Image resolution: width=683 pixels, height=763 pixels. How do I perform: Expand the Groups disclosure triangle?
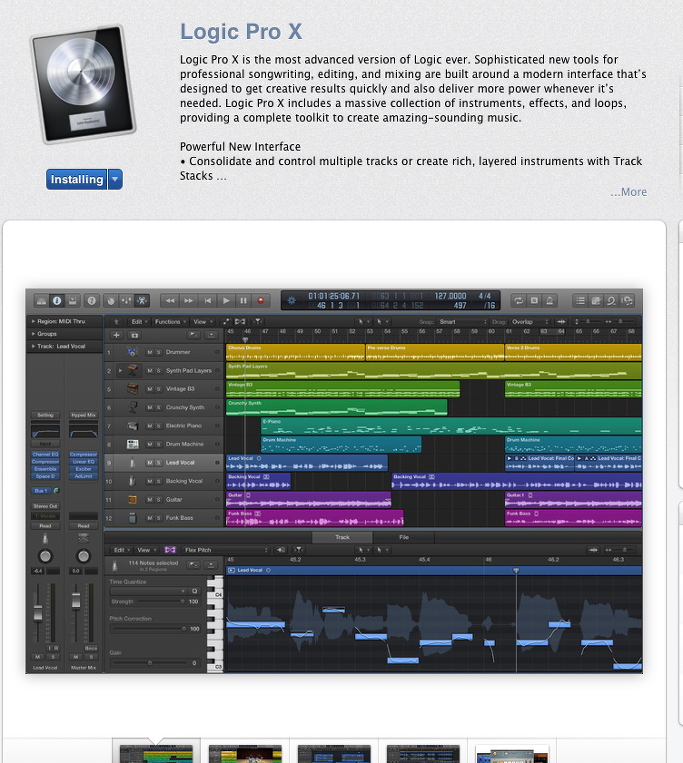pos(33,334)
